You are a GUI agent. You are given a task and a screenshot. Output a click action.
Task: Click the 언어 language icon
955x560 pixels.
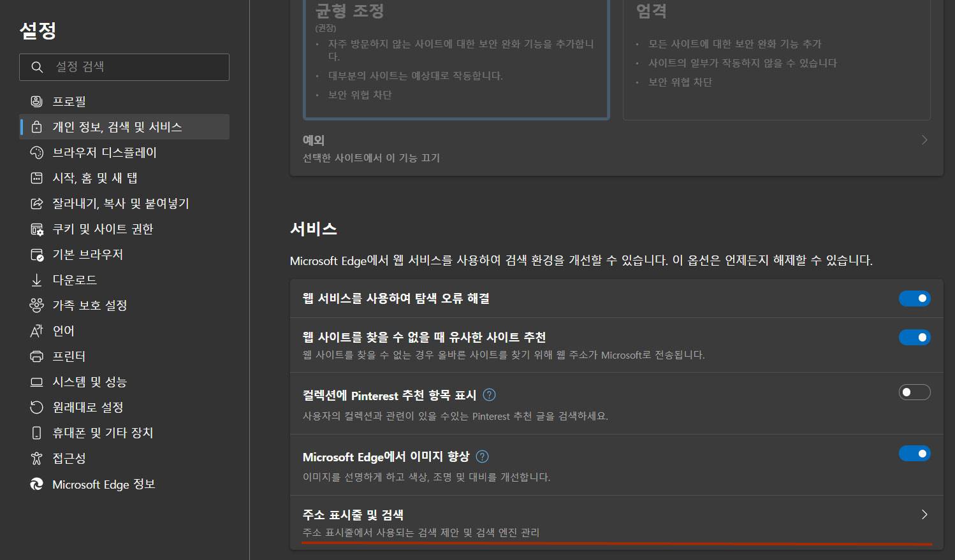(x=37, y=331)
